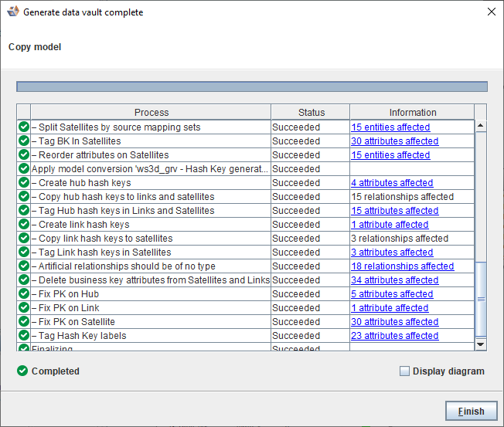Click the success icon for Fix PK on Satellite
Image resolution: width=504 pixels, height=427 pixels.
tap(24, 322)
